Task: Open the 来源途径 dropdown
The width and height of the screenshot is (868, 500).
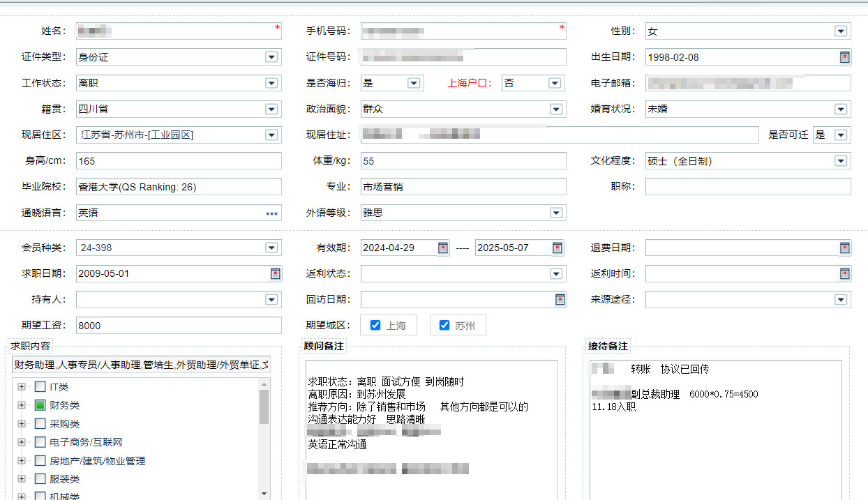Action: coord(840,299)
